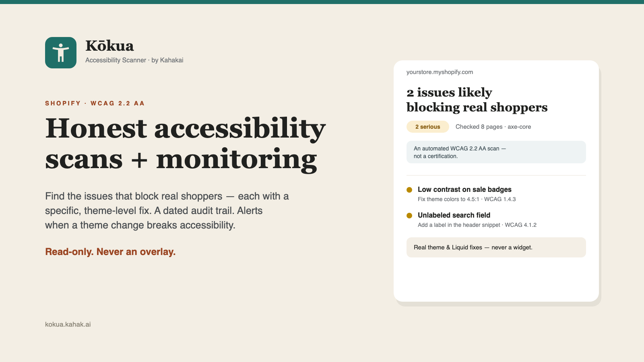The width and height of the screenshot is (644, 362).
Task: Click 'Checked 8 pages · axe-core' text
Action: tap(493, 127)
